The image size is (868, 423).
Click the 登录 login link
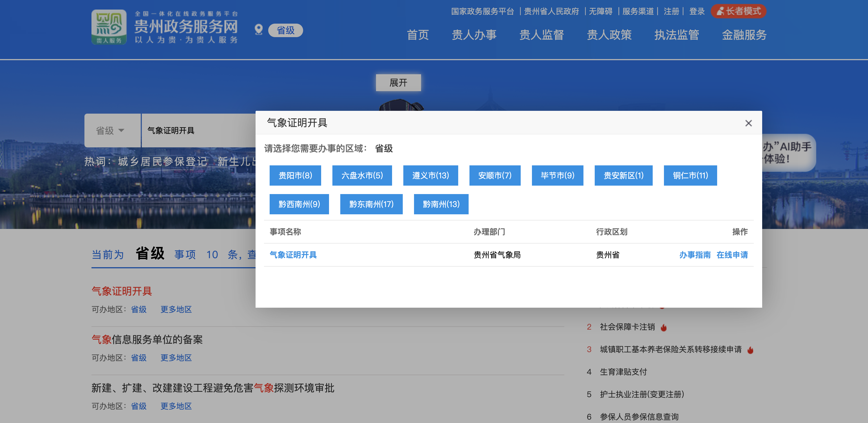(x=697, y=12)
